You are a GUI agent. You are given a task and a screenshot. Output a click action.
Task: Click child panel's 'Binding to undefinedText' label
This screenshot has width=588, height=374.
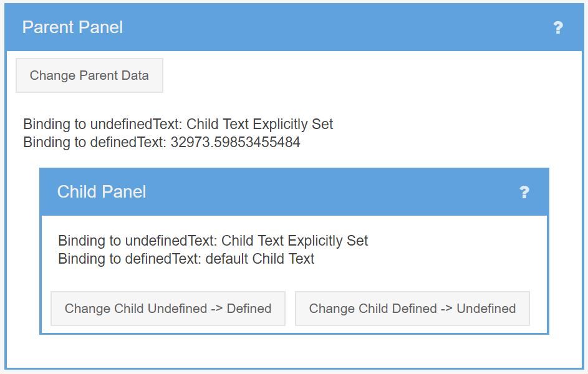(x=138, y=241)
